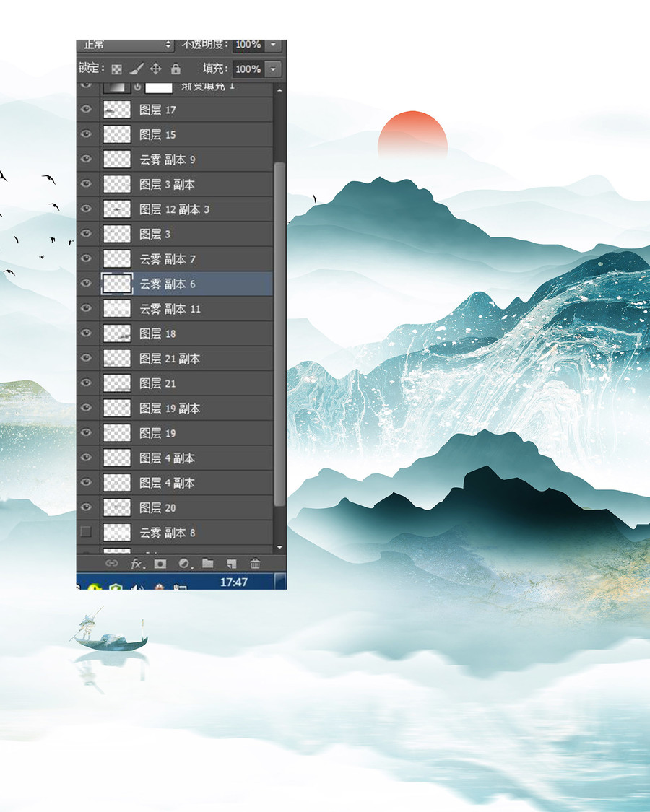Image resolution: width=650 pixels, height=812 pixels.
Task: Click layers panel scrollbar down arrow
Action: [x=279, y=547]
